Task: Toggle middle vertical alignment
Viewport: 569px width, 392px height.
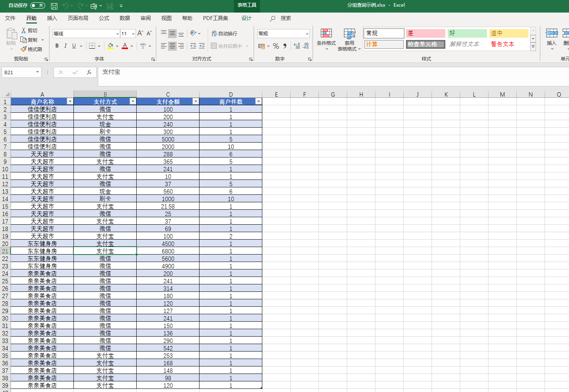Action: tap(172, 33)
